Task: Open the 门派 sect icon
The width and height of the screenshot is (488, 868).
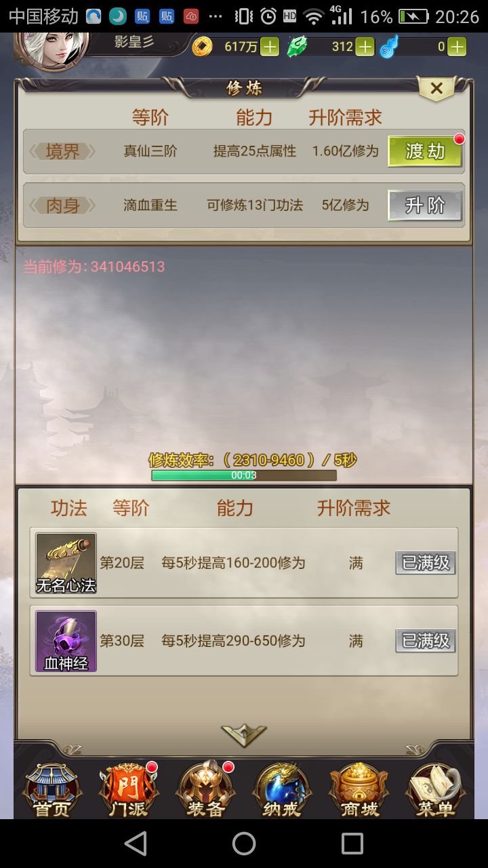Action: click(129, 790)
